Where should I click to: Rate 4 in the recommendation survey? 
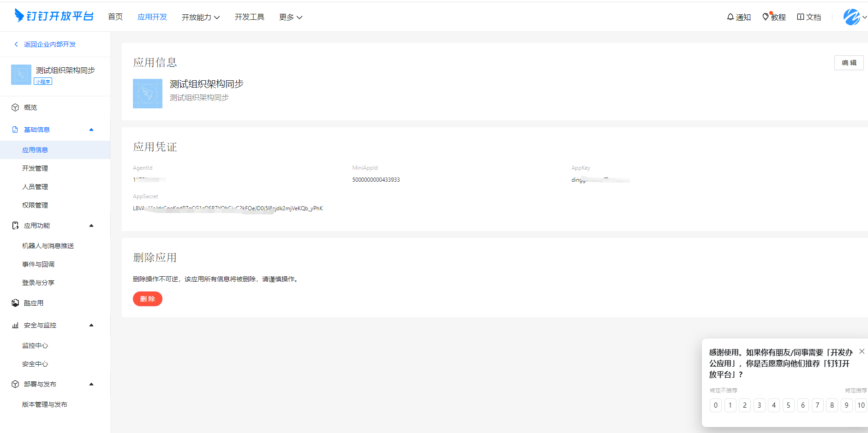click(x=774, y=405)
